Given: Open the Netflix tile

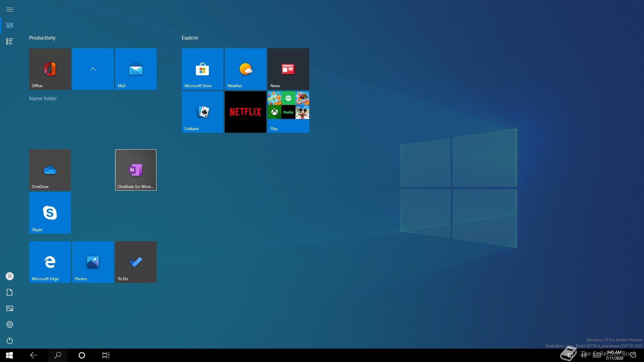Looking at the screenshot, I should point(245,112).
